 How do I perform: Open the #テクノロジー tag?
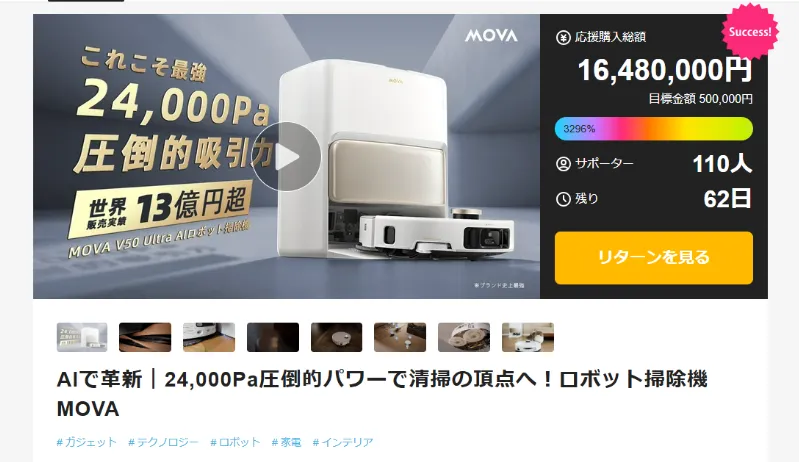[163, 442]
